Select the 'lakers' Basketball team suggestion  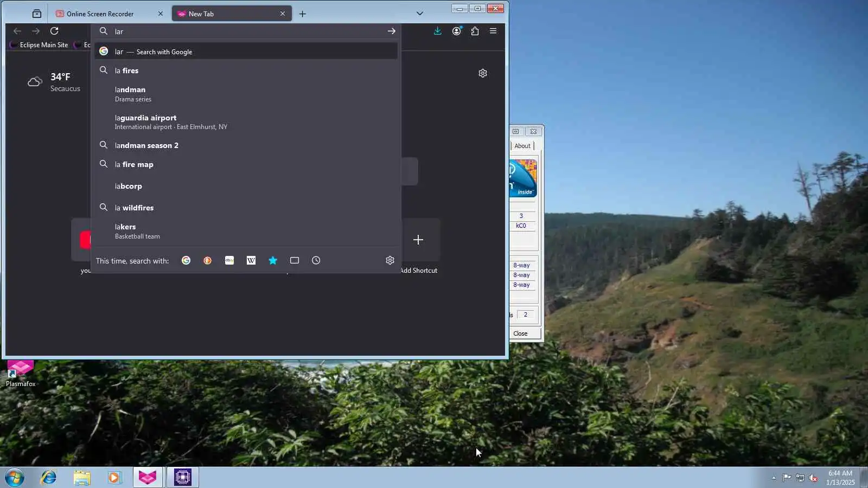(246, 231)
